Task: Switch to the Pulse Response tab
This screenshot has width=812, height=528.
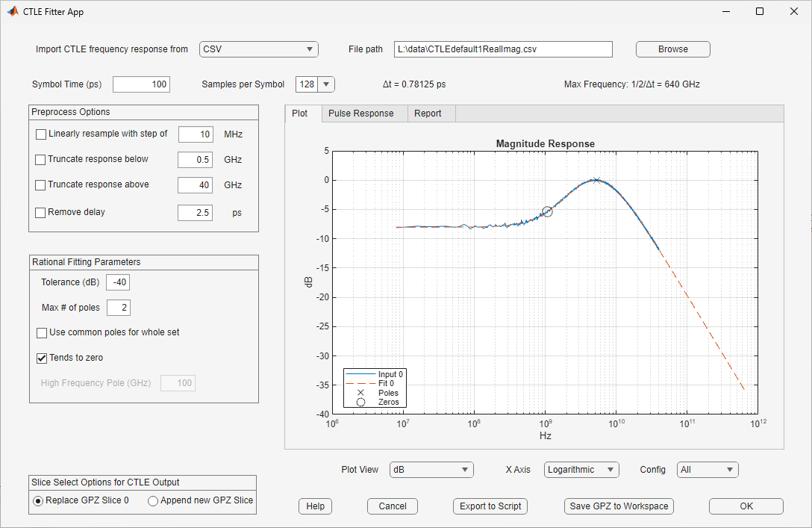Action: [360, 114]
